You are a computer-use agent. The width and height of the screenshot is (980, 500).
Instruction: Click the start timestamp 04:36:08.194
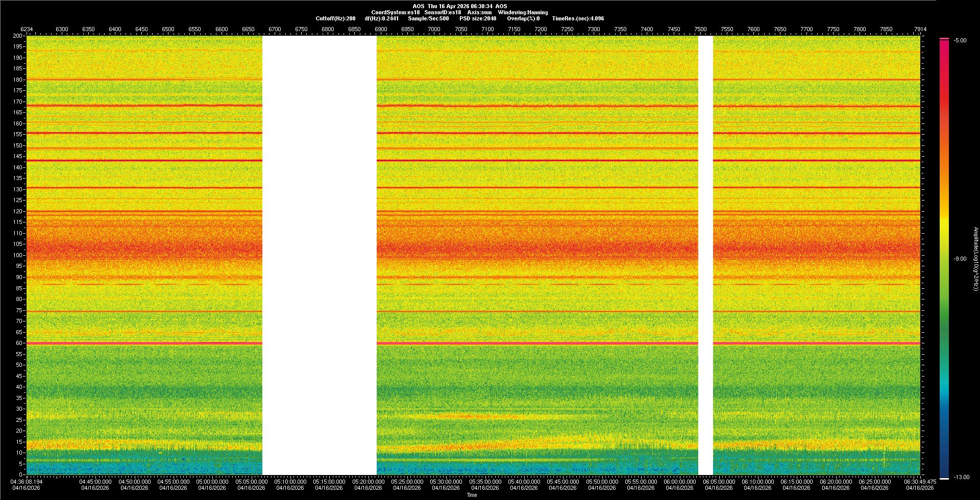pyautogui.click(x=27, y=482)
